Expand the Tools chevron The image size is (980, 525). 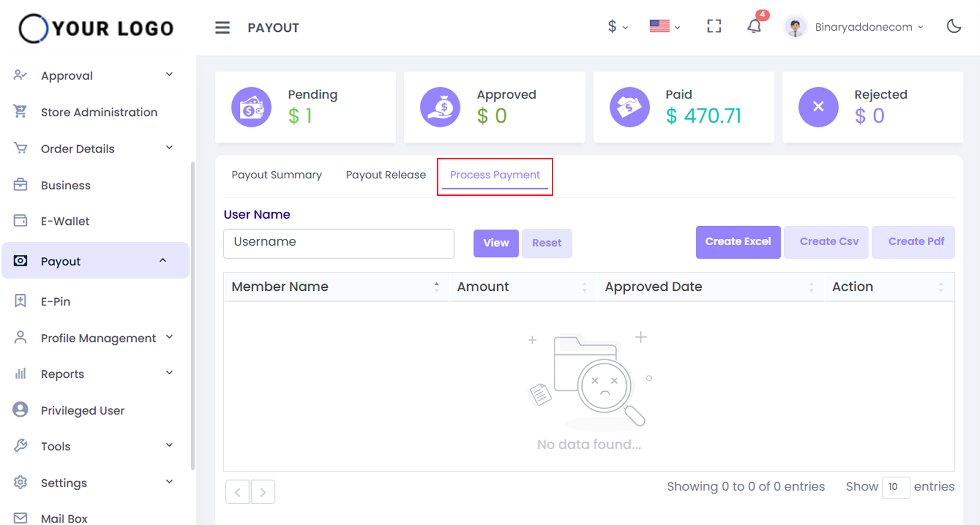tap(169, 445)
